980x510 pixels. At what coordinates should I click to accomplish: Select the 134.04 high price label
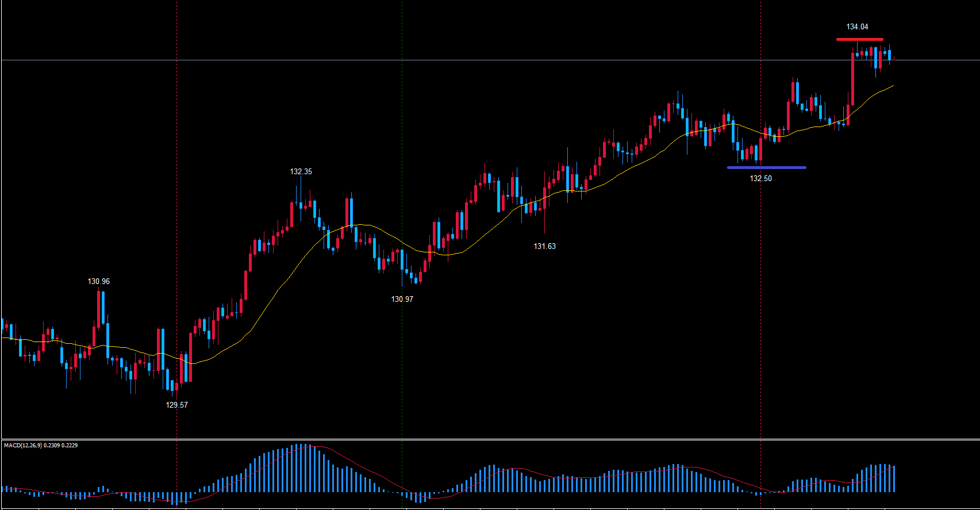(857, 27)
